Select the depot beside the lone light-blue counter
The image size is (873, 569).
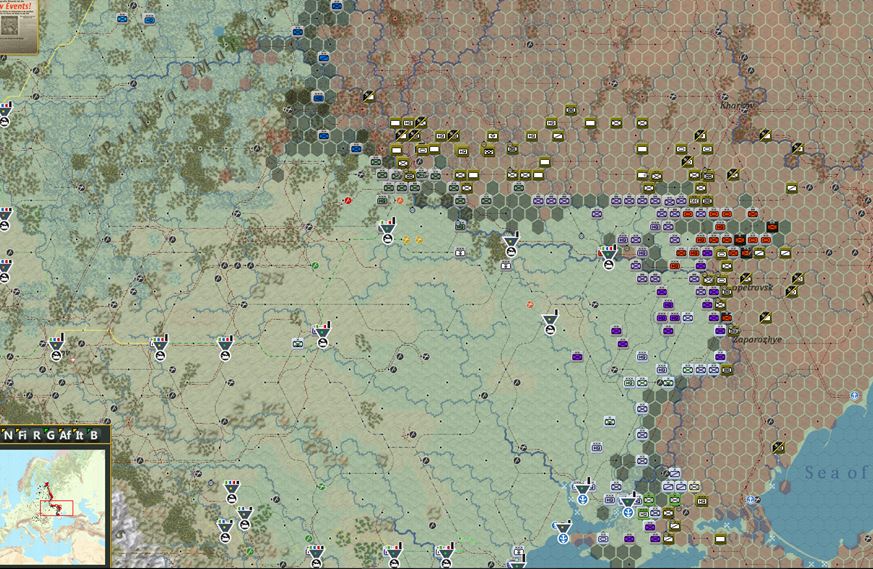(x=322, y=337)
